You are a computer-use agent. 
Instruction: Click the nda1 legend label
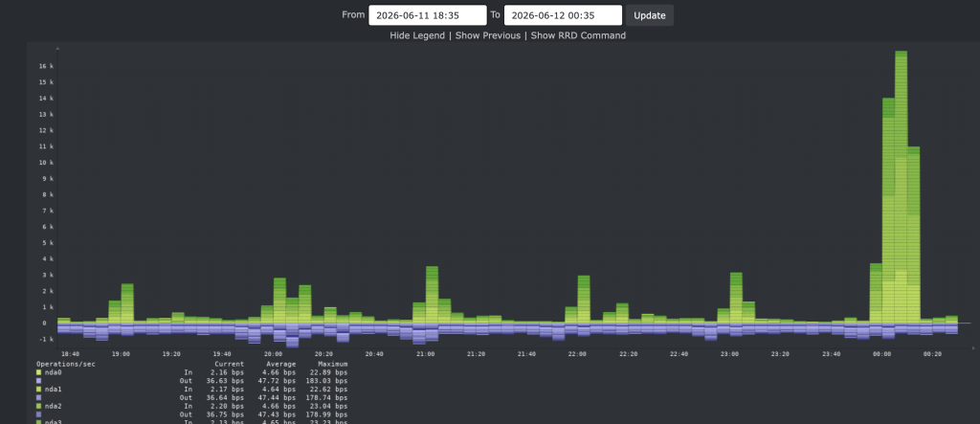click(54, 389)
